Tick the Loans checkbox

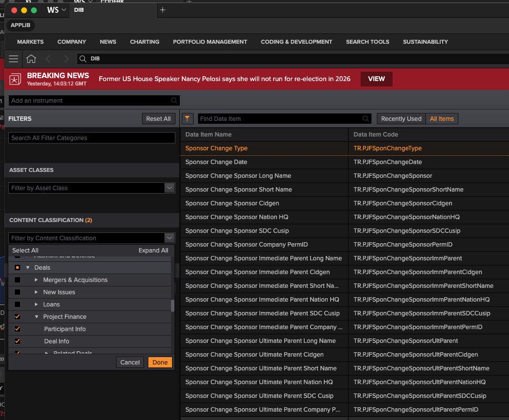click(x=18, y=305)
